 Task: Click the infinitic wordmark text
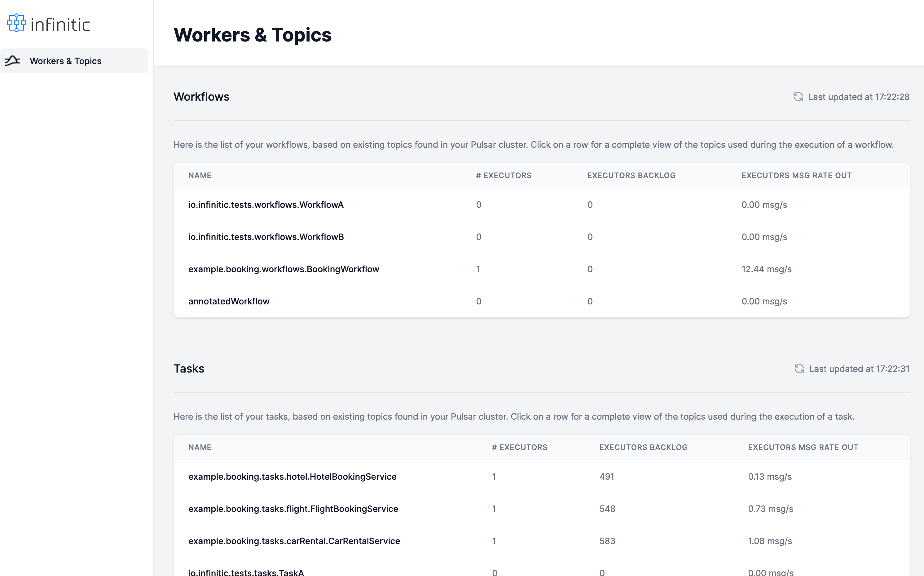[x=60, y=25]
